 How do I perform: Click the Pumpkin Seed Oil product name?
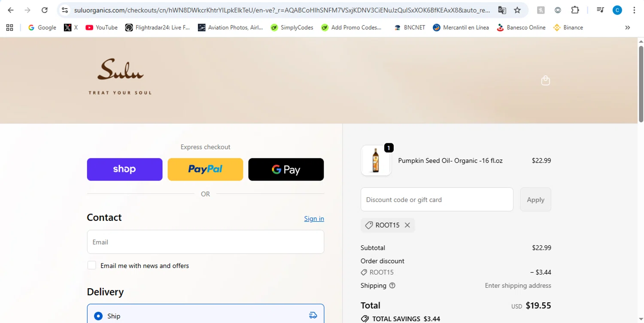click(x=450, y=160)
